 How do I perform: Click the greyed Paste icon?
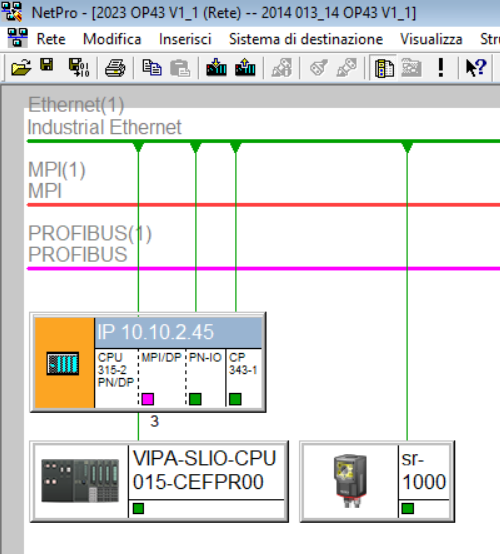(180, 68)
